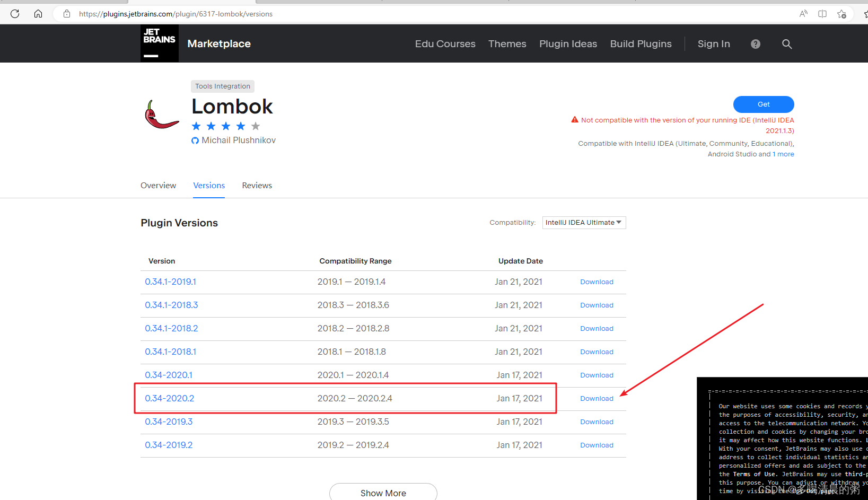Open version 0.34.1-2018.2 link

pos(171,329)
